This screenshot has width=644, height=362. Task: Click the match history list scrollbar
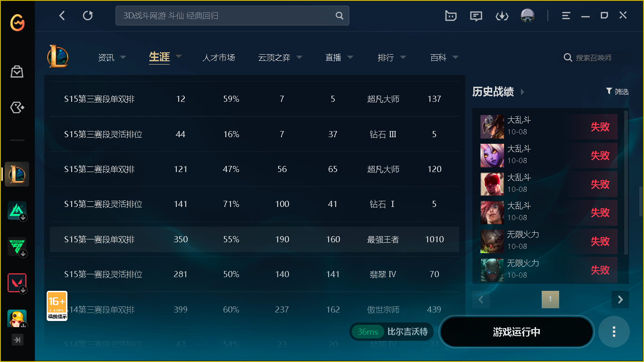[626, 183]
